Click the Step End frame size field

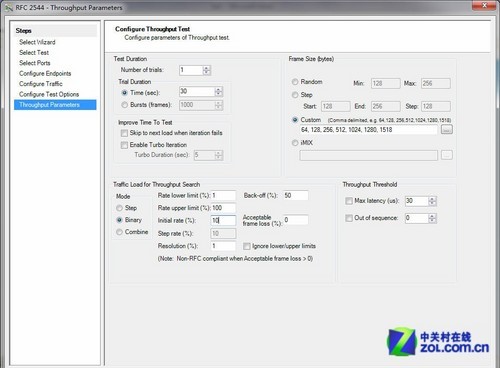tap(386, 106)
